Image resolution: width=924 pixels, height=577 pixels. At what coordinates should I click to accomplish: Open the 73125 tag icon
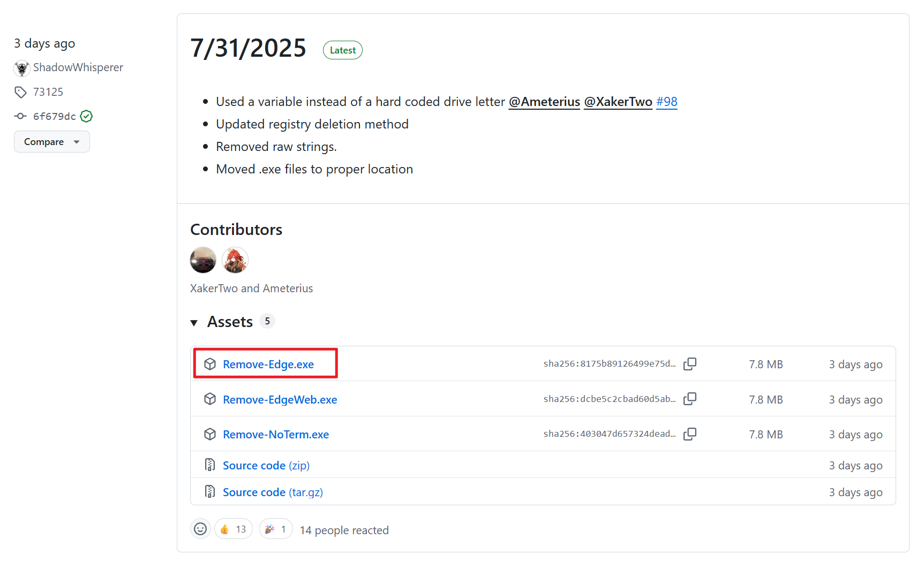(x=20, y=92)
